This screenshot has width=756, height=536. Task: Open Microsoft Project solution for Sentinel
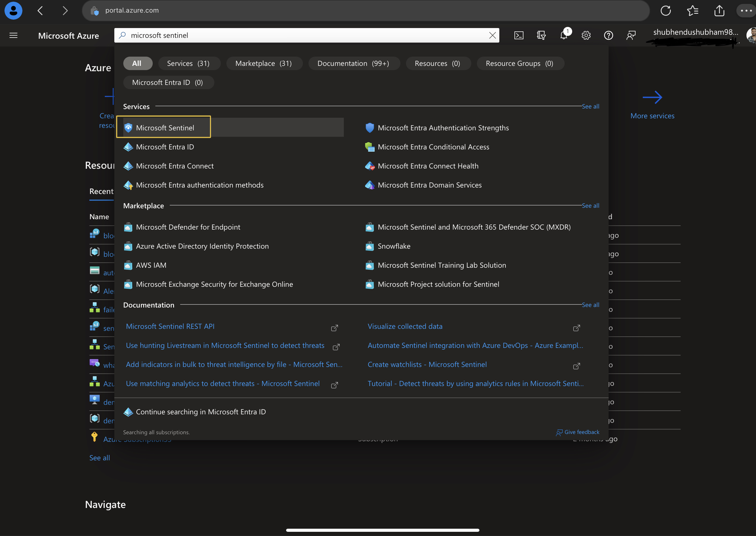coord(432,285)
